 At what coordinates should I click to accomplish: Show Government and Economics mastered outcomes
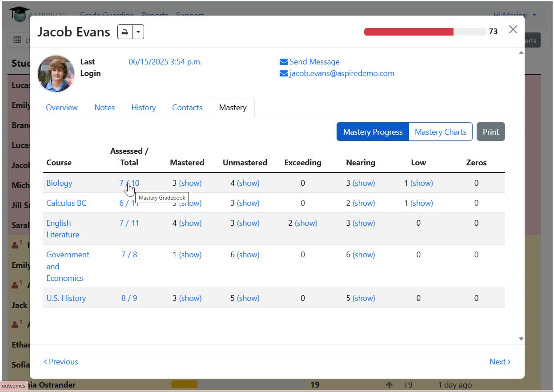point(190,255)
